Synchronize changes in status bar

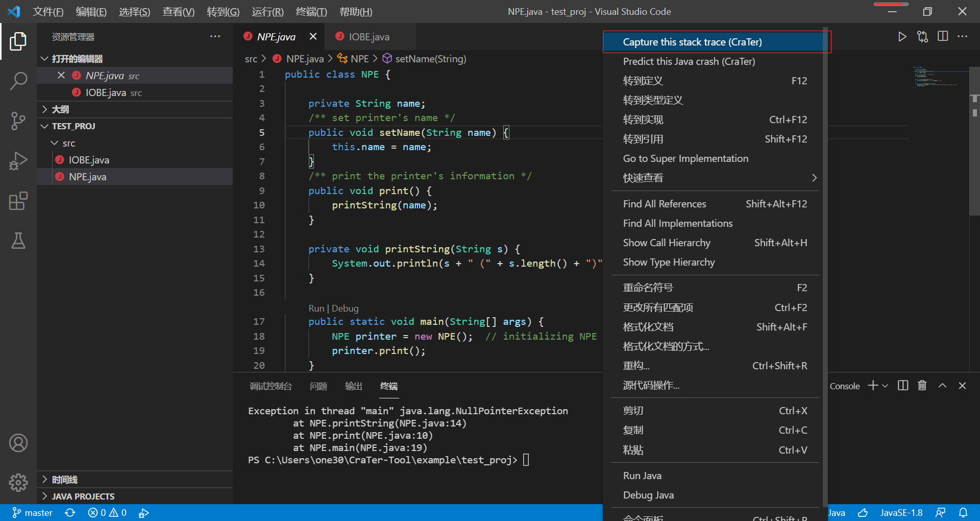point(70,513)
